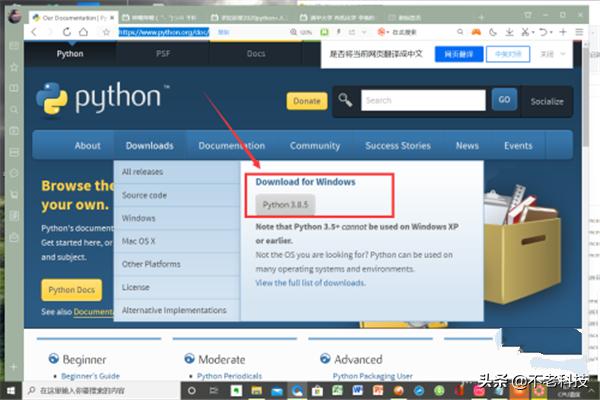Open the full list of downloads link
The image size is (600, 400).
tap(310, 283)
